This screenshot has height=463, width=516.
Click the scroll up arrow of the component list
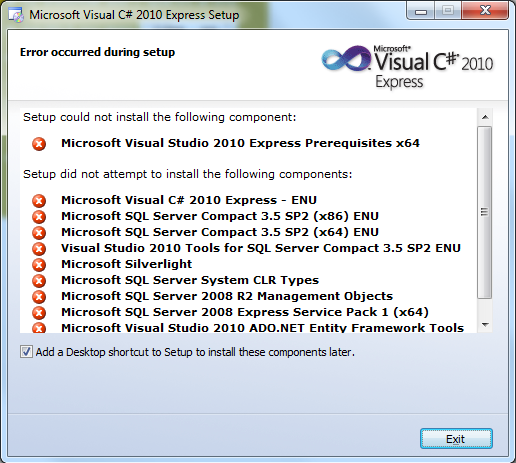[x=485, y=117]
